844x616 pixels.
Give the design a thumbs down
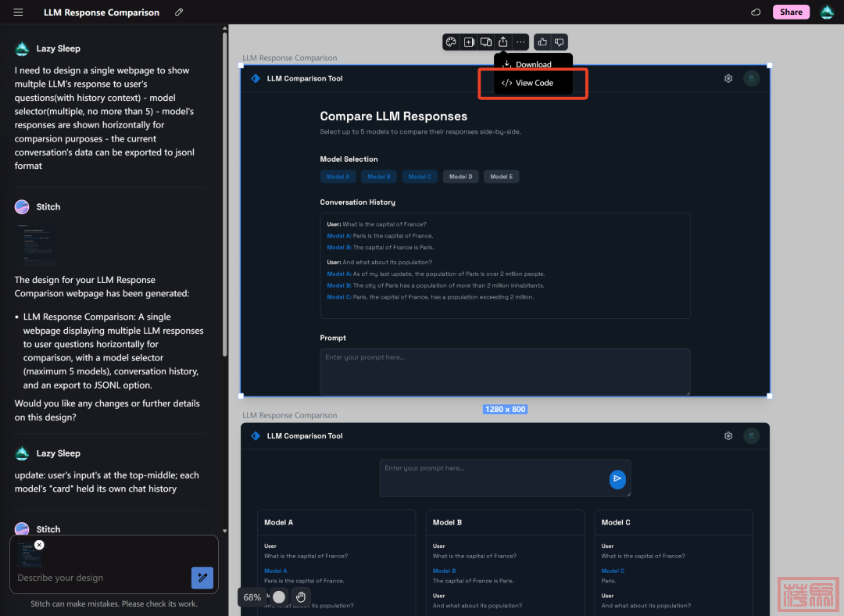tap(560, 42)
